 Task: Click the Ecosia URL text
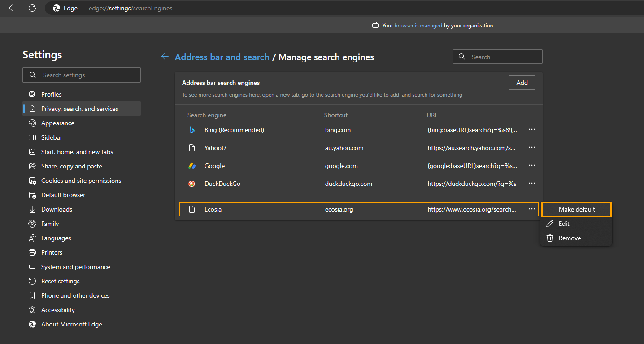(472, 209)
